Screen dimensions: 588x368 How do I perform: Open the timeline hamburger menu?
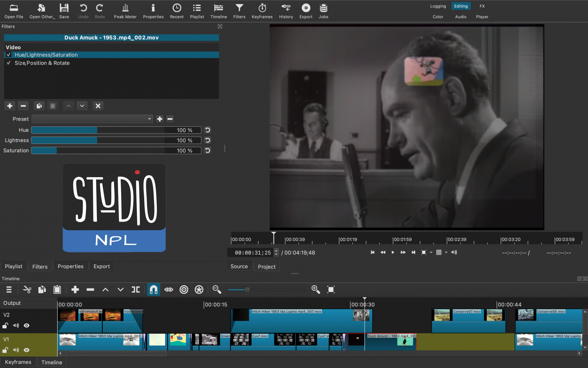point(9,290)
